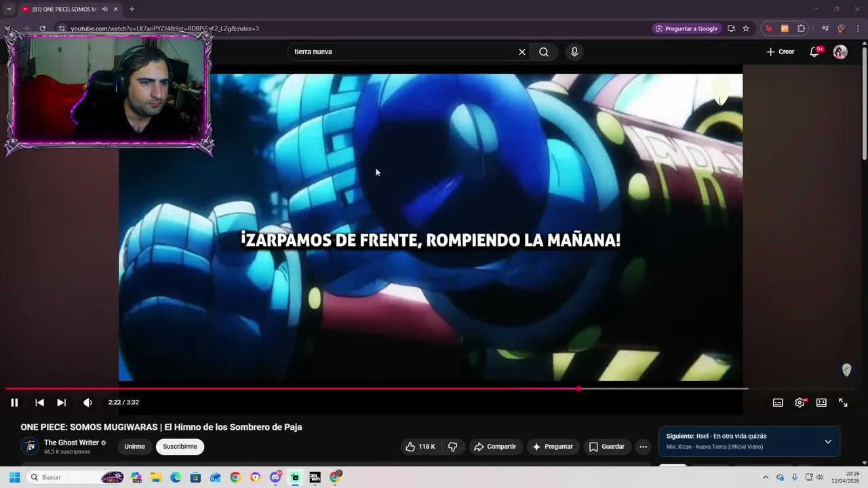
Task: Open YouTube notifications bell
Action: (x=815, y=52)
